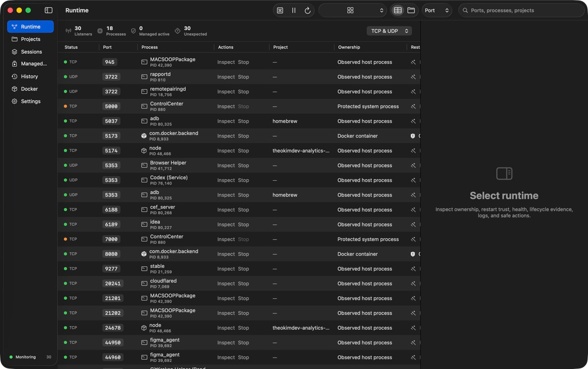Stop adb on TCP port 5037
This screenshot has height=369, width=588.
[244, 121]
